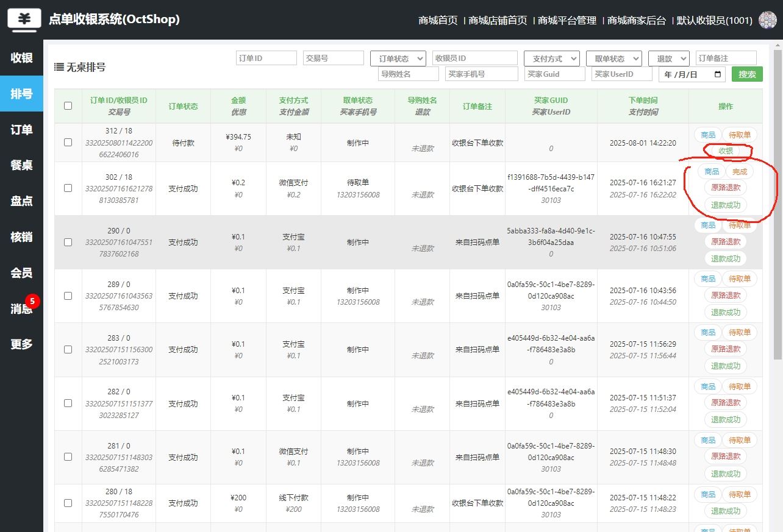Image resolution: width=783 pixels, height=532 pixels.
Task: Open 商城店铺首页 link
Action: pyautogui.click(x=498, y=20)
